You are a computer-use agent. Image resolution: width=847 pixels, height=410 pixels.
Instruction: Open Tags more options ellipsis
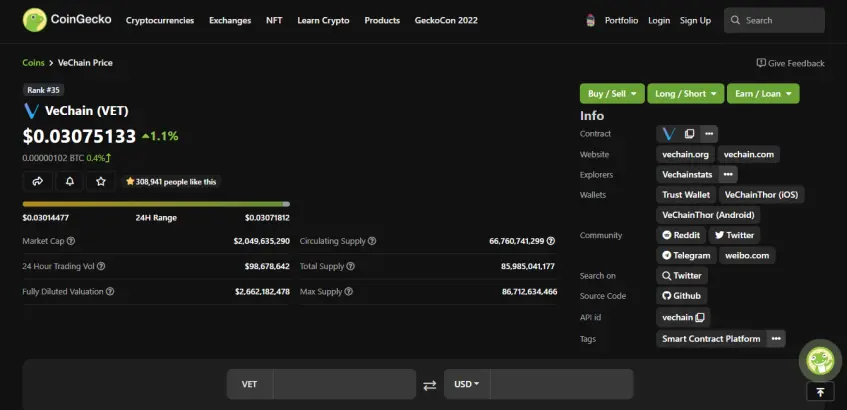[776, 339]
